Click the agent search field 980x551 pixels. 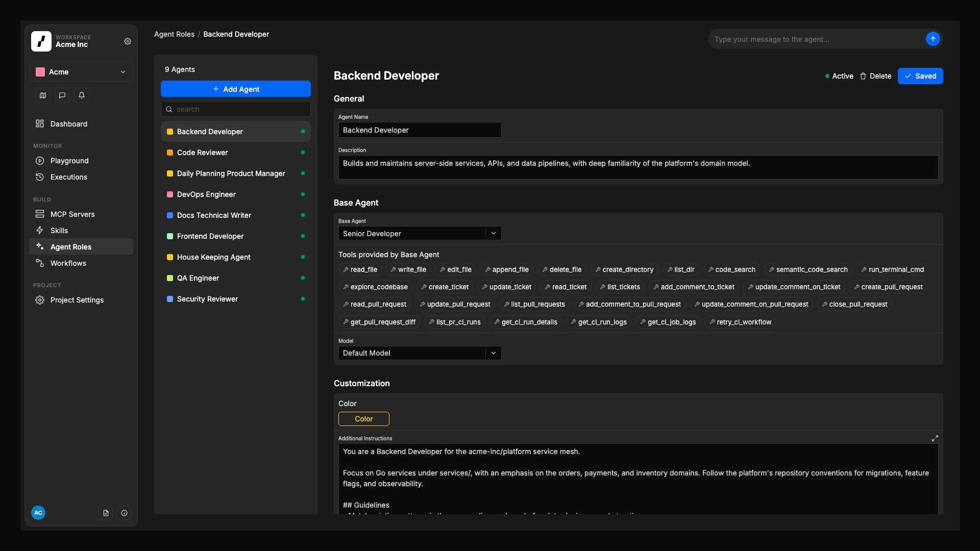pos(236,109)
